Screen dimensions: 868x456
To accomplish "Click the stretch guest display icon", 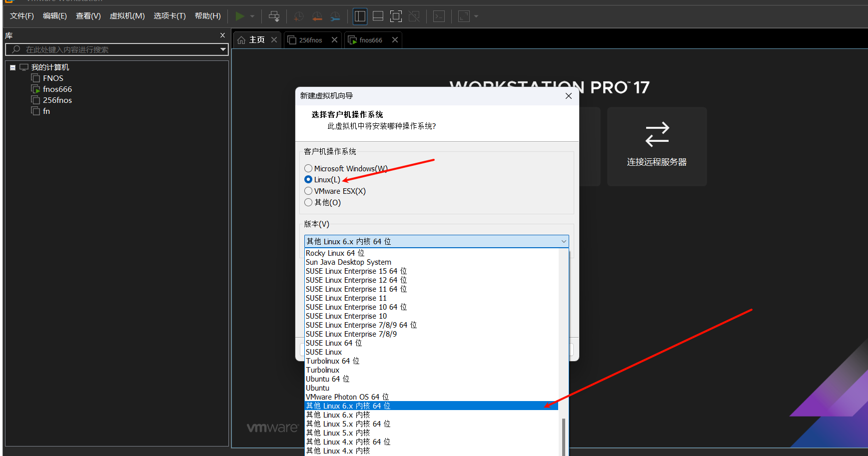I will (464, 16).
